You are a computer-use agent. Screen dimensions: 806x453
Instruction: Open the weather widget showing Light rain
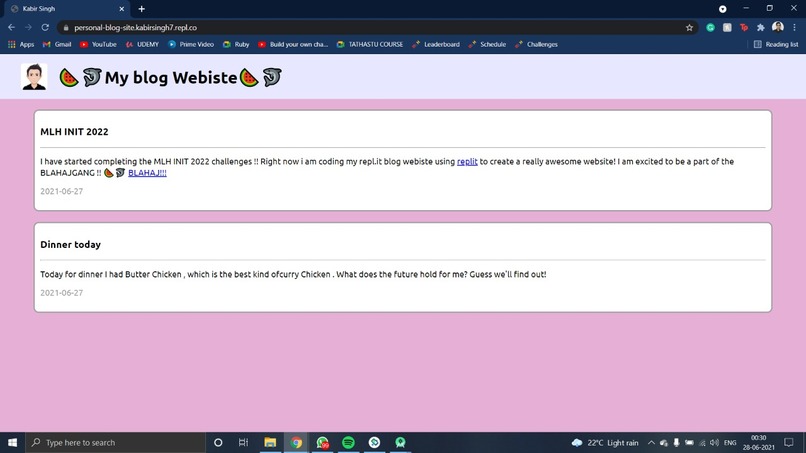tap(605, 443)
